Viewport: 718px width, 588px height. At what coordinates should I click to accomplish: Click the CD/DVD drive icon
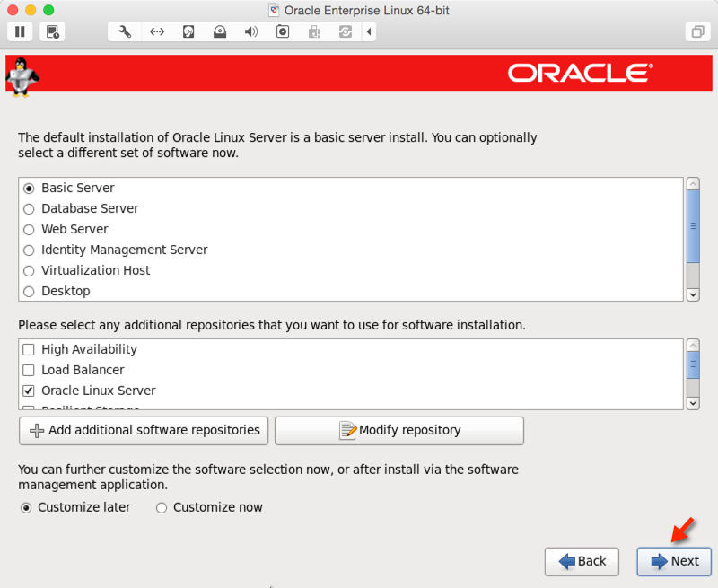tap(220, 31)
